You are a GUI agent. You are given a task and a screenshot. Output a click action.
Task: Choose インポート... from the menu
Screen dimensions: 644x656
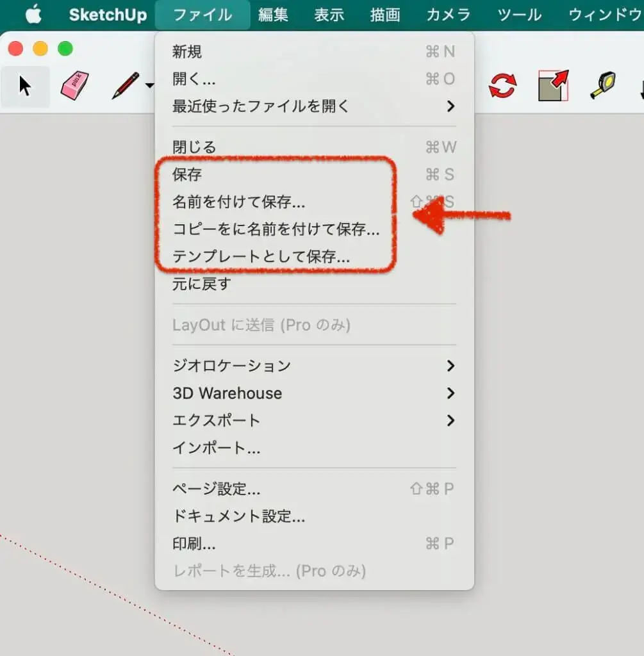314,448
